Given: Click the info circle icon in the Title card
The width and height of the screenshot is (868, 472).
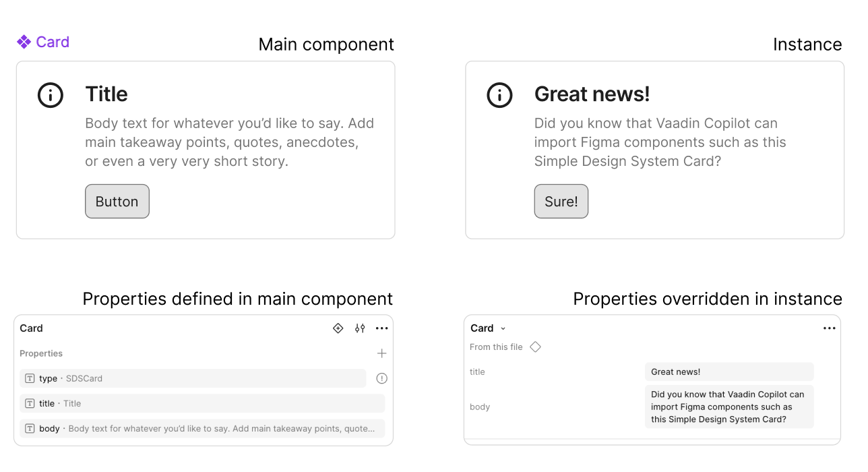Looking at the screenshot, I should pos(50,95).
